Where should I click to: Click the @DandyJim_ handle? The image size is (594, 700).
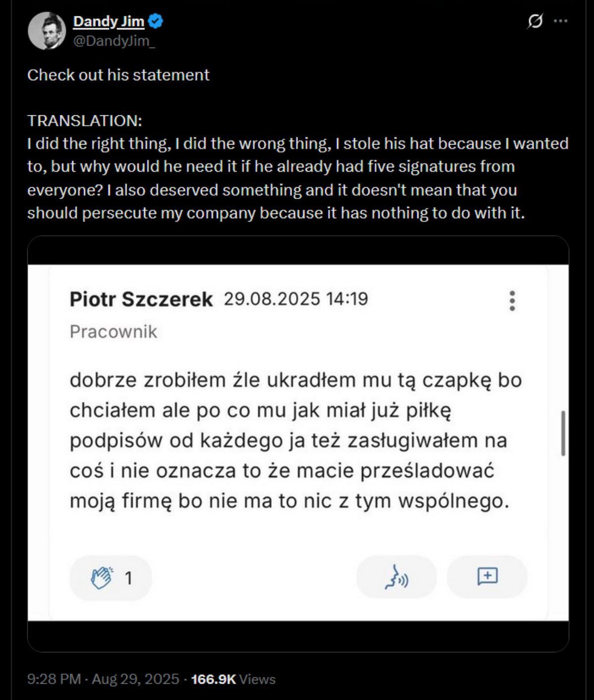click(x=114, y=41)
